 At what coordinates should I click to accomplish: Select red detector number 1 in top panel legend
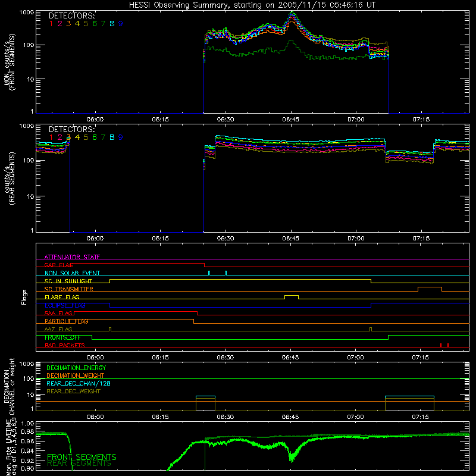[51, 24]
